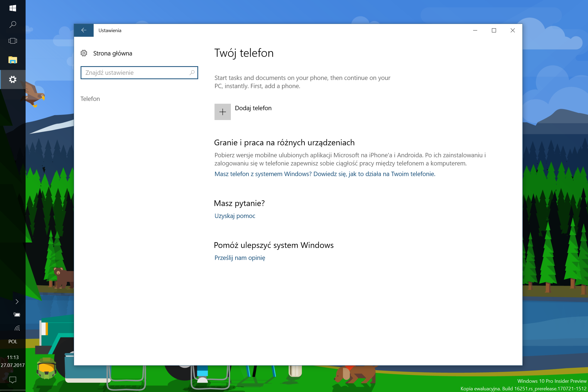Check the battery/power tray icon
Viewport: 588px width, 392px height.
tap(17, 315)
